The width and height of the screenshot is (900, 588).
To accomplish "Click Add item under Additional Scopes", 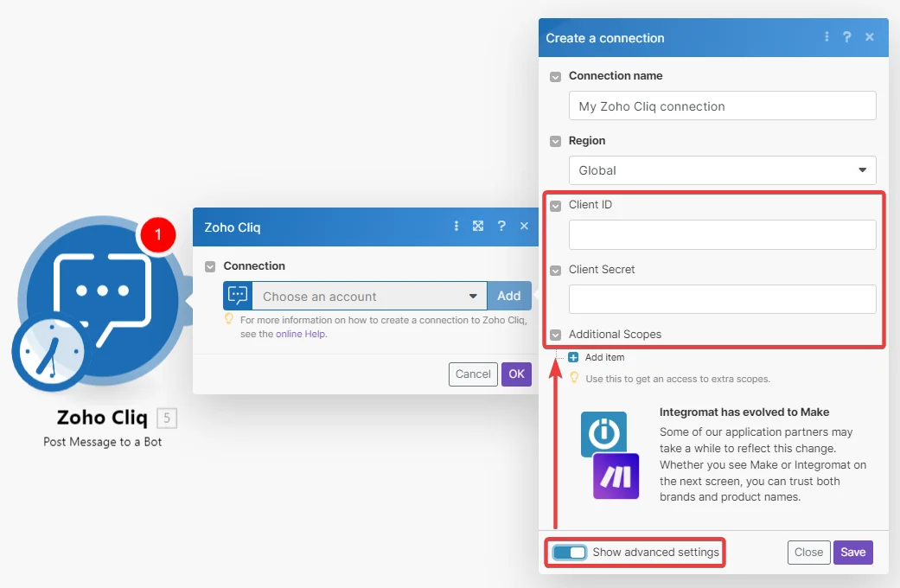I will 604,357.
